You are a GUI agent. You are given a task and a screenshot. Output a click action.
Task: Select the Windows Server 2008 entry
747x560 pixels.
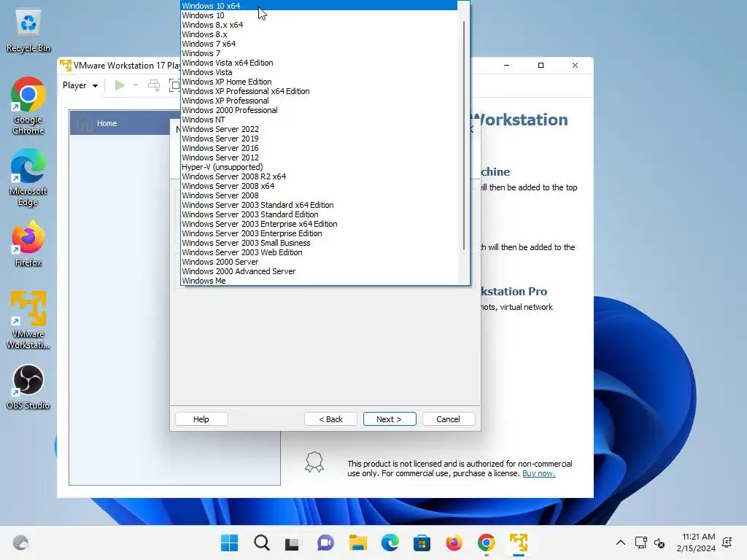pos(319,195)
